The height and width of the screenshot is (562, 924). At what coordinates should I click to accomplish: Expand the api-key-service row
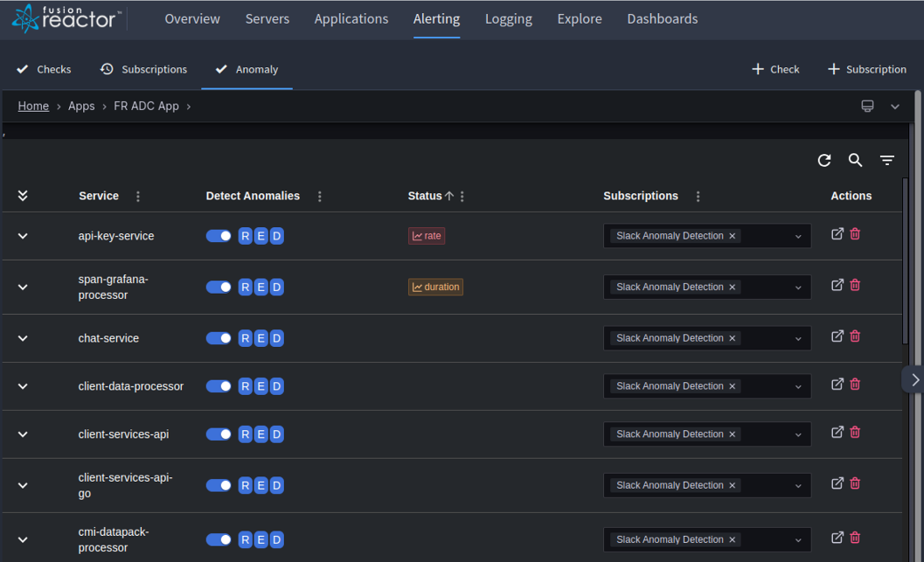pos(23,236)
